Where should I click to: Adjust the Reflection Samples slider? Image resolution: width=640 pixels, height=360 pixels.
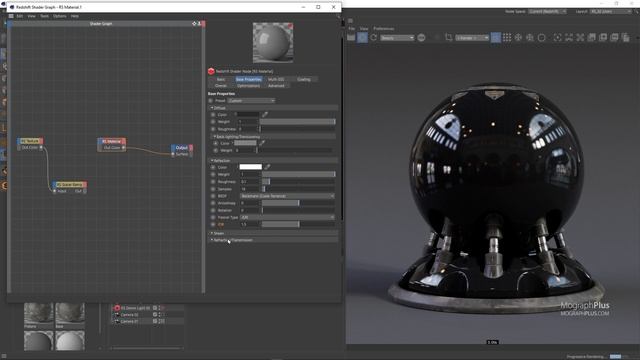[x=298, y=189]
